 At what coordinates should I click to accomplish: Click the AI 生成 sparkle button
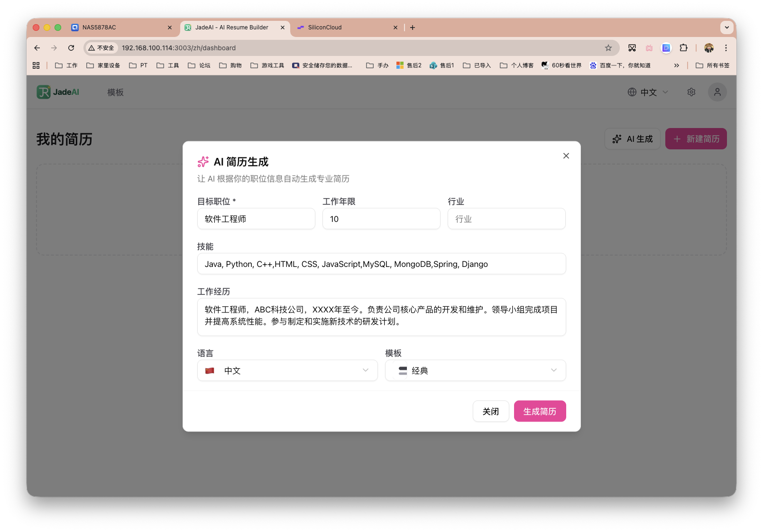tap(632, 138)
